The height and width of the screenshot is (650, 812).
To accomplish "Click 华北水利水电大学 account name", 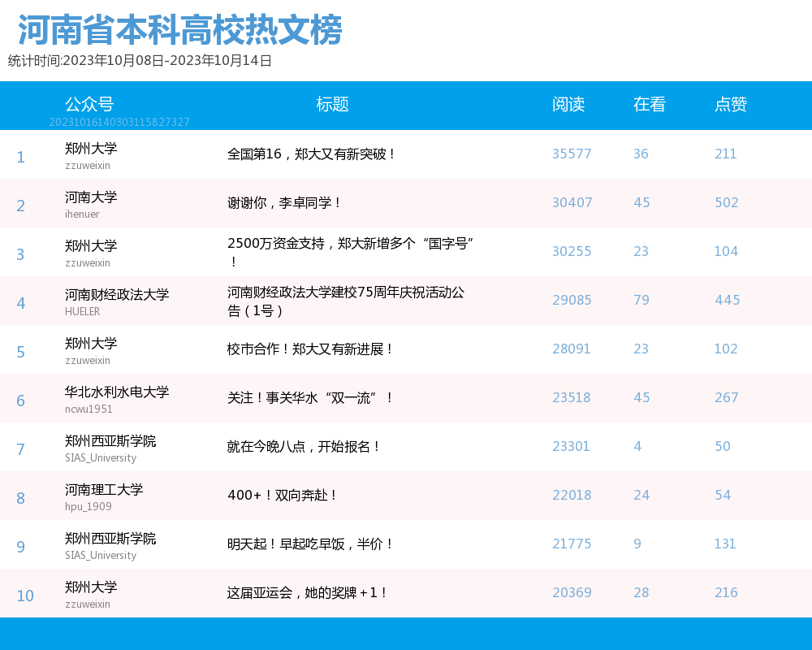I will click(x=117, y=392).
